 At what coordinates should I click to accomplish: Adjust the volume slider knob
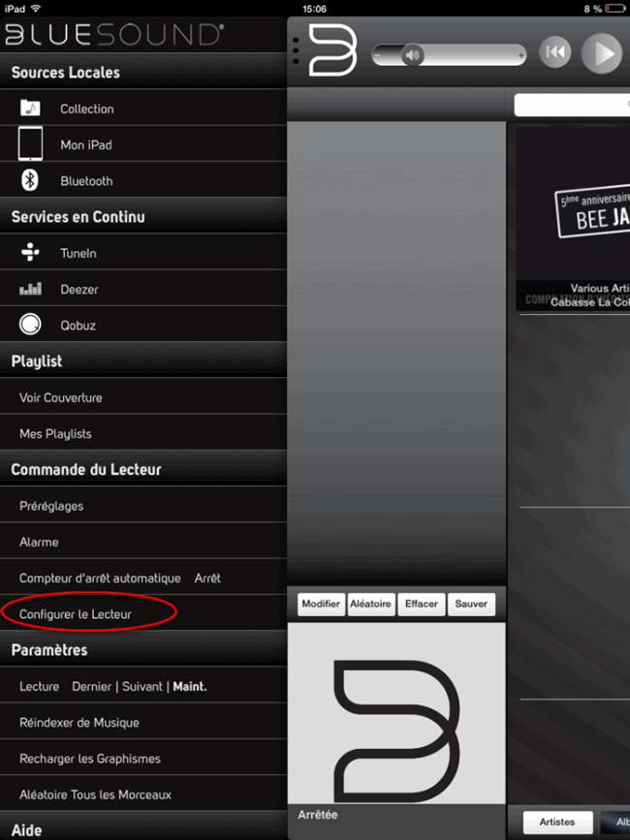412,54
